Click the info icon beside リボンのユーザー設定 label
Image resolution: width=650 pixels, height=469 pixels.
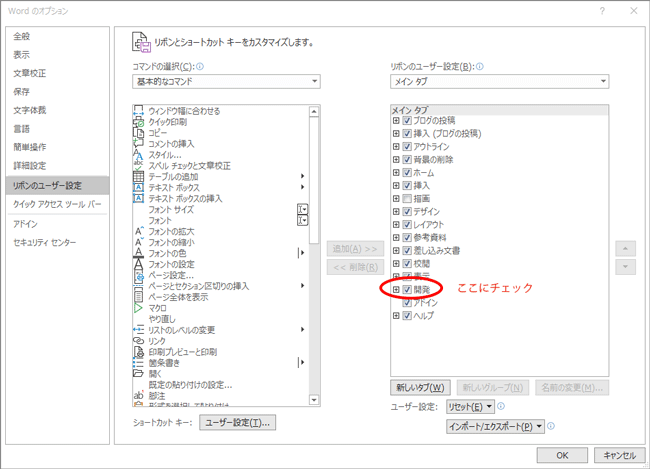[x=480, y=66]
